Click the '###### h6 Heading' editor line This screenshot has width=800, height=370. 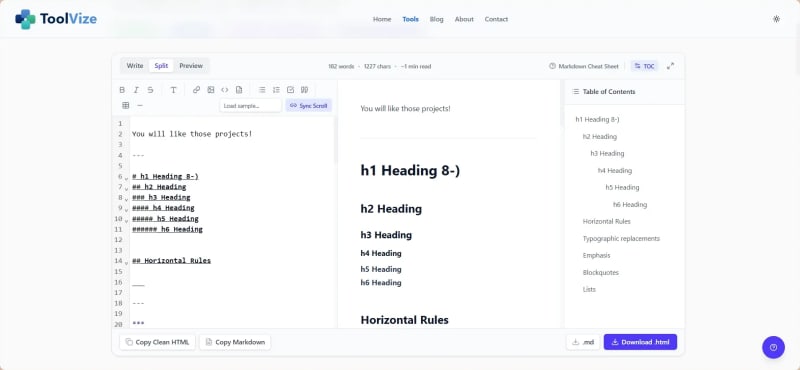[167, 229]
